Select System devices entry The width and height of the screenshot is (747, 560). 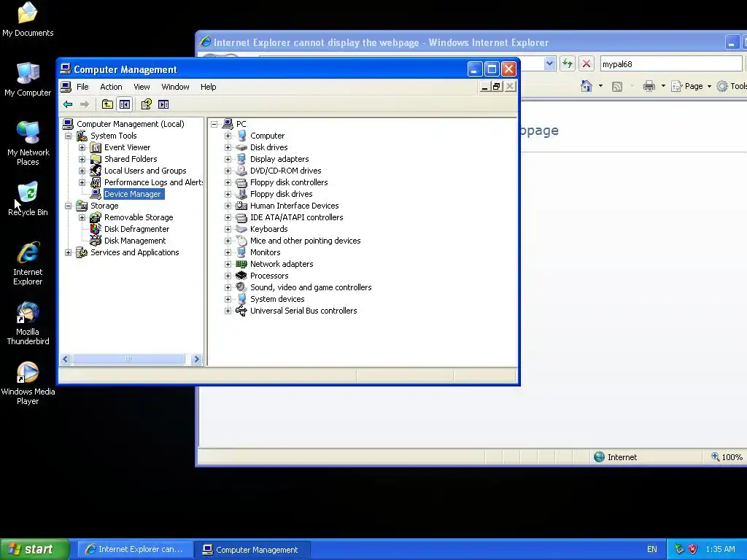pos(277,299)
